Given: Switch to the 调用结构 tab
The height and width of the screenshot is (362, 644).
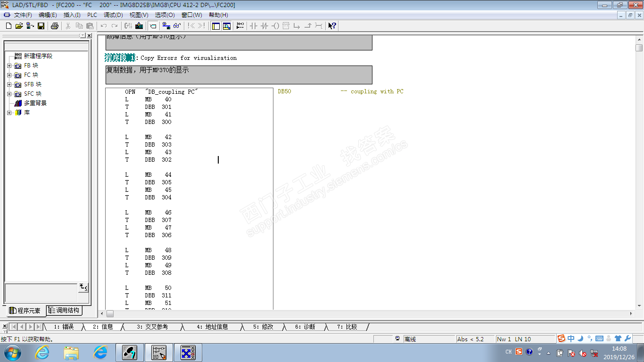Looking at the screenshot, I should pos(64,310).
